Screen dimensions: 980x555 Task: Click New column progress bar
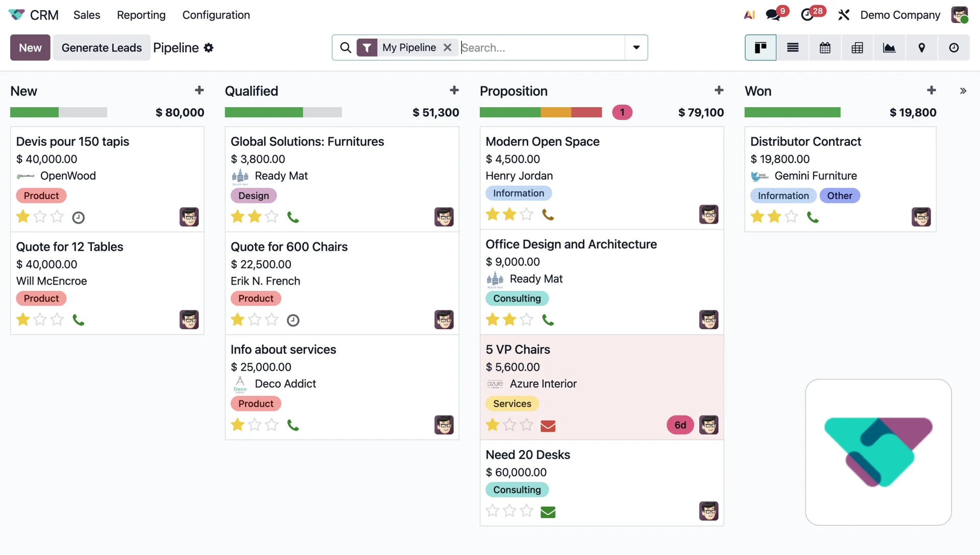pyautogui.click(x=59, y=112)
